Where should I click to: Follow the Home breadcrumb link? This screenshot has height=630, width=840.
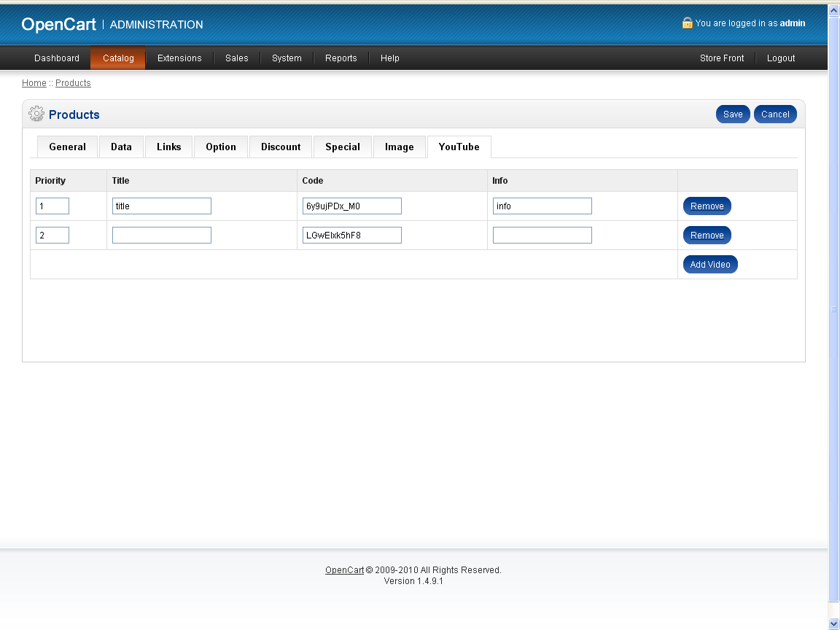[34, 83]
